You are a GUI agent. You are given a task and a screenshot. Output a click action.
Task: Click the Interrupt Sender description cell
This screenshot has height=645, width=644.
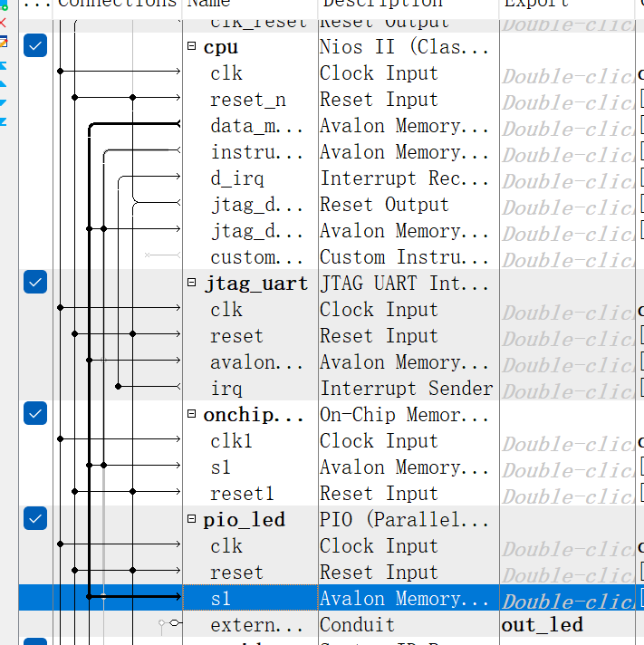(x=407, y=389)
